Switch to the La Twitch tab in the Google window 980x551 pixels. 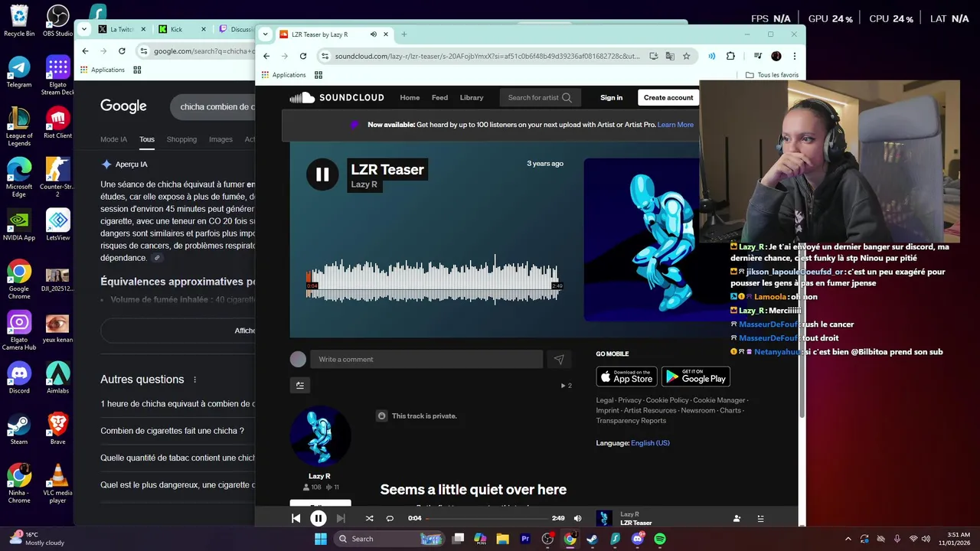(122, 29)
